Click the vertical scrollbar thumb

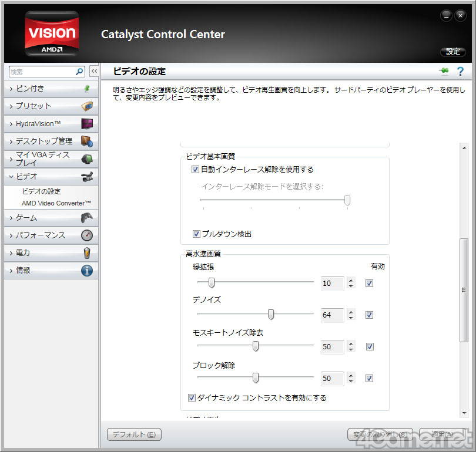coord(464,290)
